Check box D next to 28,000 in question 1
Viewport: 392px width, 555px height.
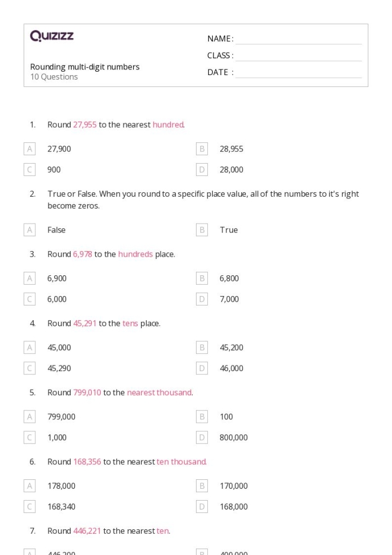202,170
